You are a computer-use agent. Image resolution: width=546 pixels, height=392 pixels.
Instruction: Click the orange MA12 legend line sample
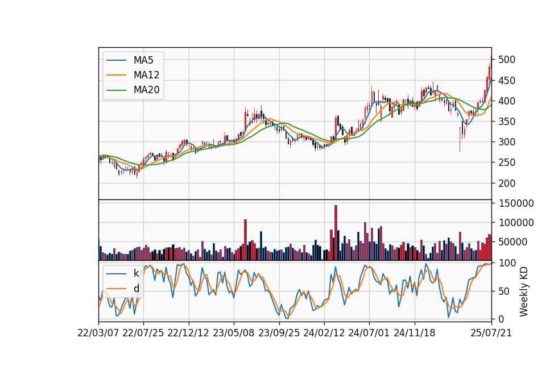[116, 75]
